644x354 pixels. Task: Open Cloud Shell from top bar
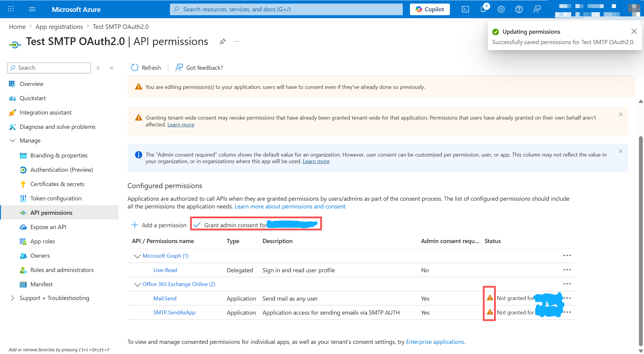tap(465, 9)
